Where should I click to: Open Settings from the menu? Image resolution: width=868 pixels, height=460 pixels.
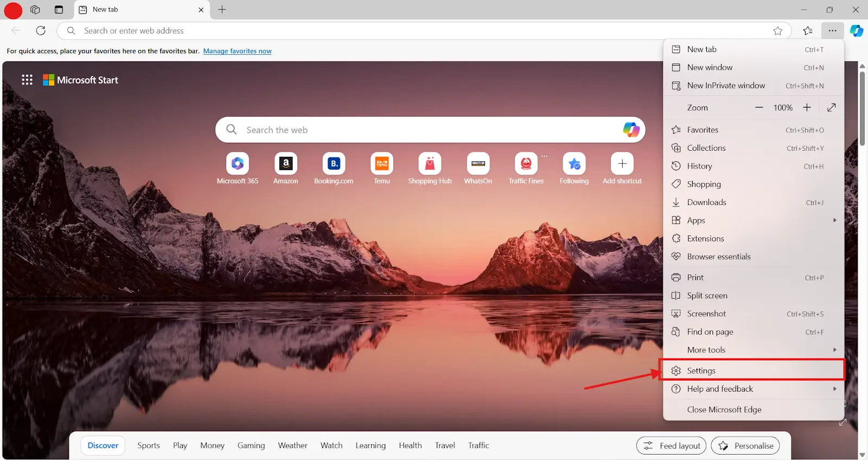pyautogui.click(x=701, y=371)
